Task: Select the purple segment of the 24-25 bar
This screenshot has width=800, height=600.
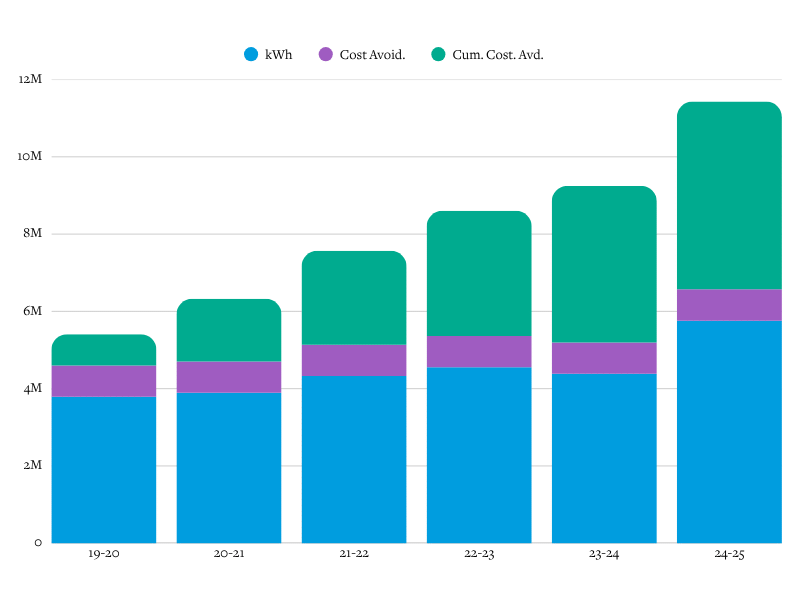Action: 729,305
